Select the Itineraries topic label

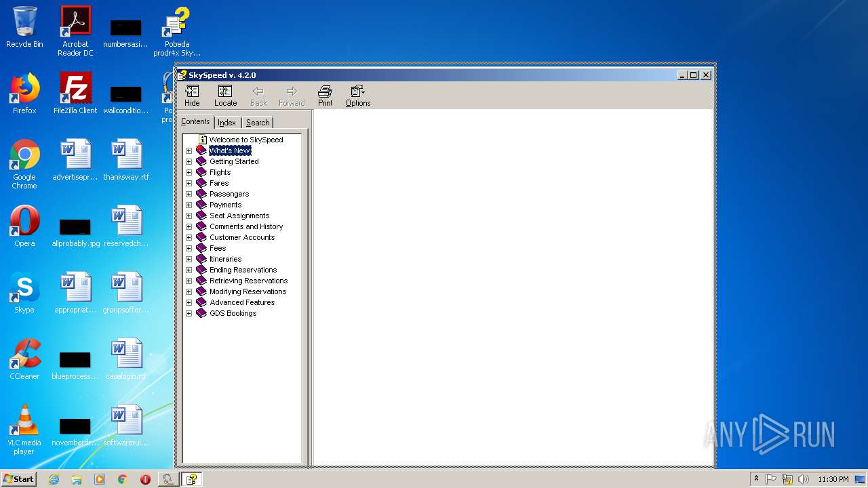coord(225,259)
